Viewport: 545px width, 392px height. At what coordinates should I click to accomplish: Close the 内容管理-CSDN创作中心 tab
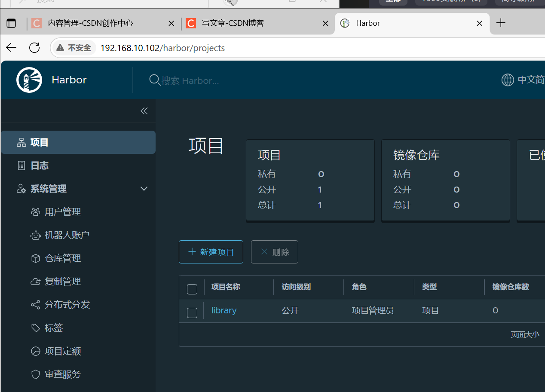pyautogui.click(x=171, y=23)
